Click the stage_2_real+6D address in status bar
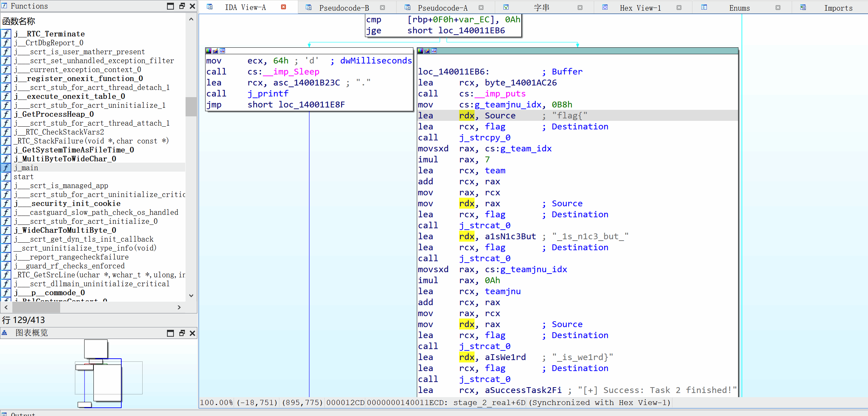 (x=489, y=402)
